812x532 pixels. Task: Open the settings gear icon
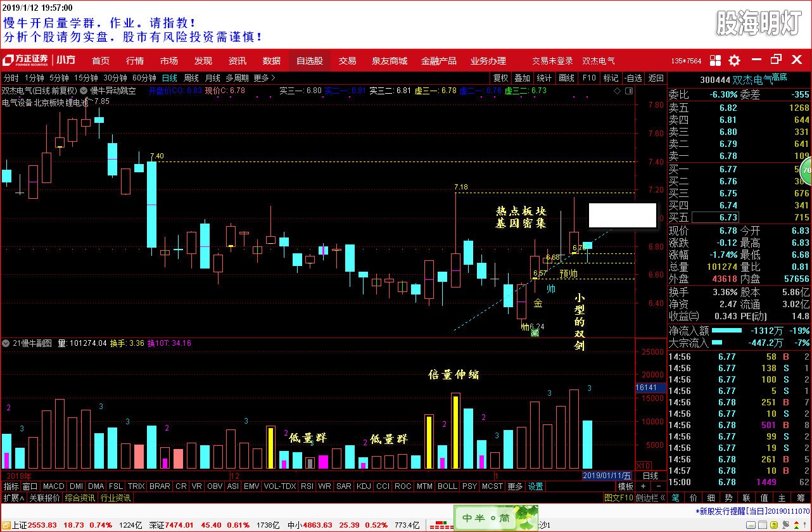pyautogui.click(x=734, y=61)
